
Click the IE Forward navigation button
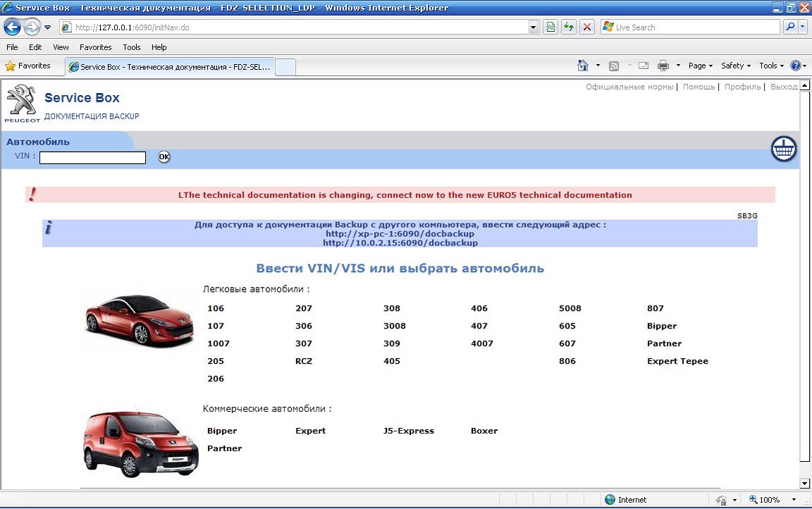(32, 27)
